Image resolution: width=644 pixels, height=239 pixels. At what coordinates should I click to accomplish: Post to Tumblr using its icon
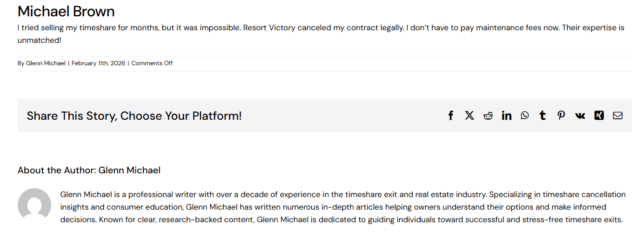[543, 116]
